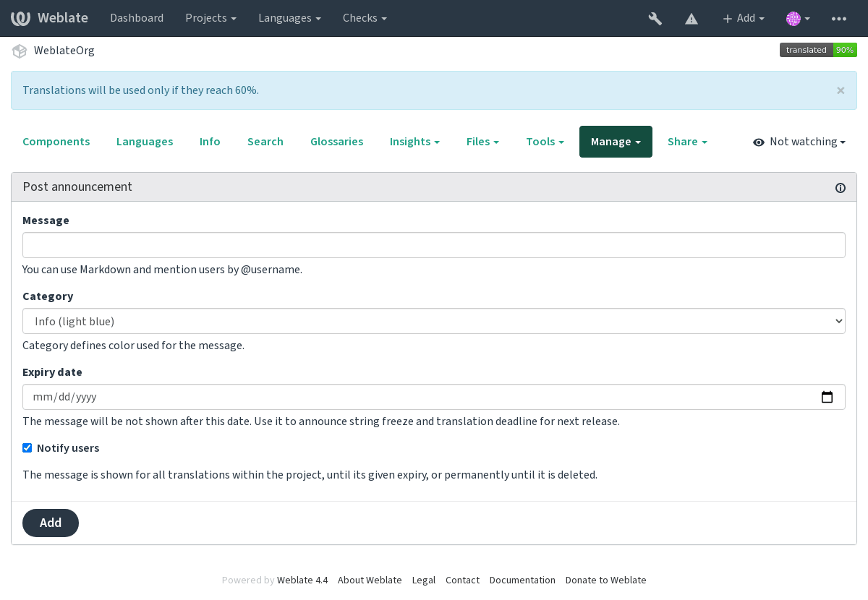This screenshot has height=600, width=868.
Task: Open the WeblateOrg project link
Action: 64,51
